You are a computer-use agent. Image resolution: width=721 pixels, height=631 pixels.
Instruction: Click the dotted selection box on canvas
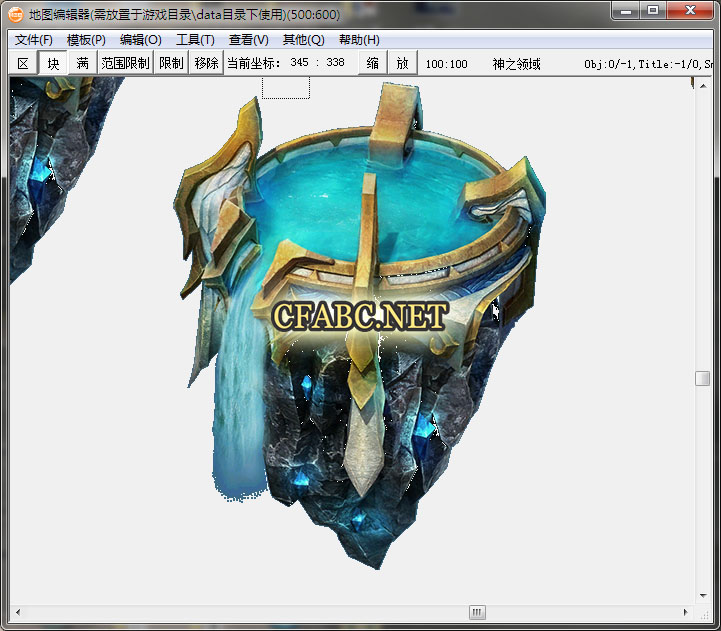(x=286, y=88)
